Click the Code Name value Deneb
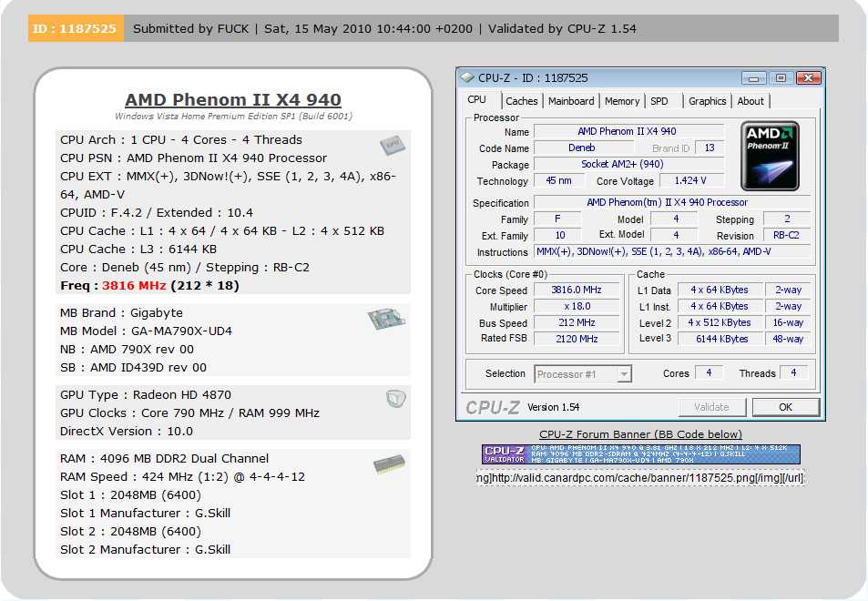 click(x=582, y=148)
